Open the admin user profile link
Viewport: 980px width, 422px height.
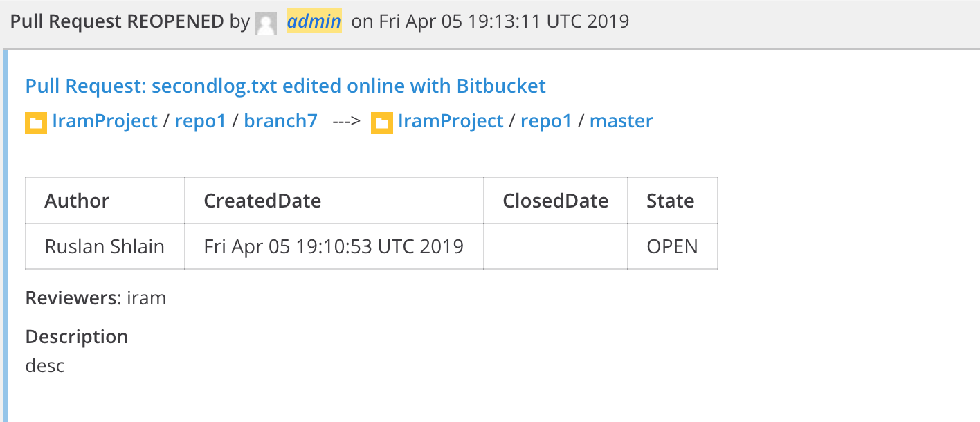314,21
